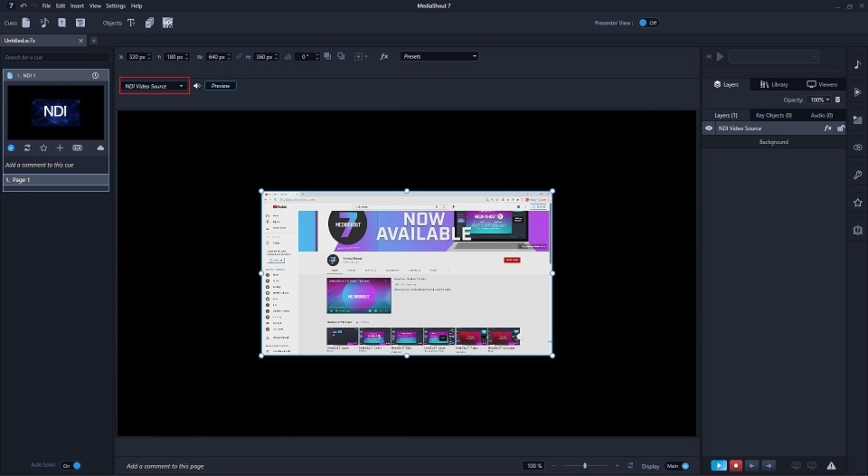
Task: Switch to Audio (0) tab
Action: tap(822, 115)
